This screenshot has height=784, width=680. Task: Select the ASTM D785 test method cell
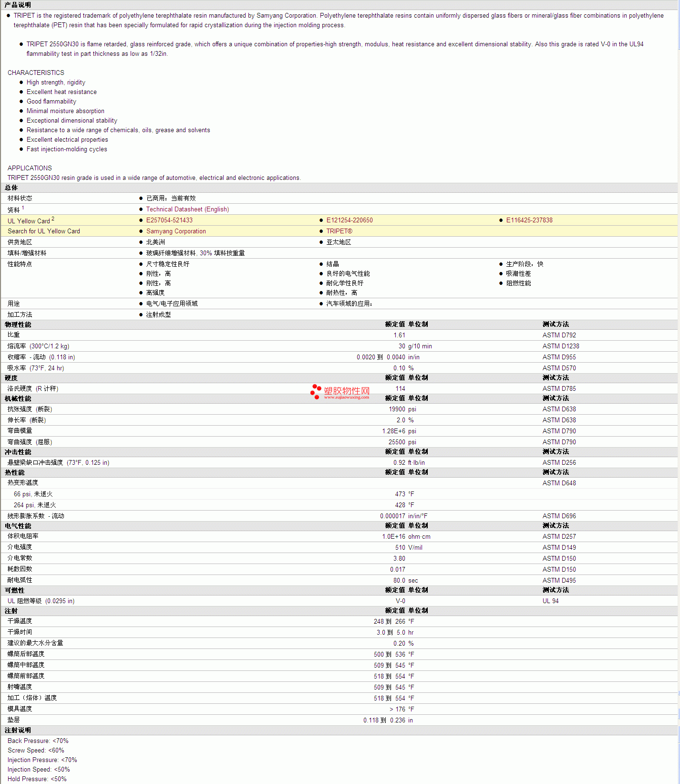(559, 389)
